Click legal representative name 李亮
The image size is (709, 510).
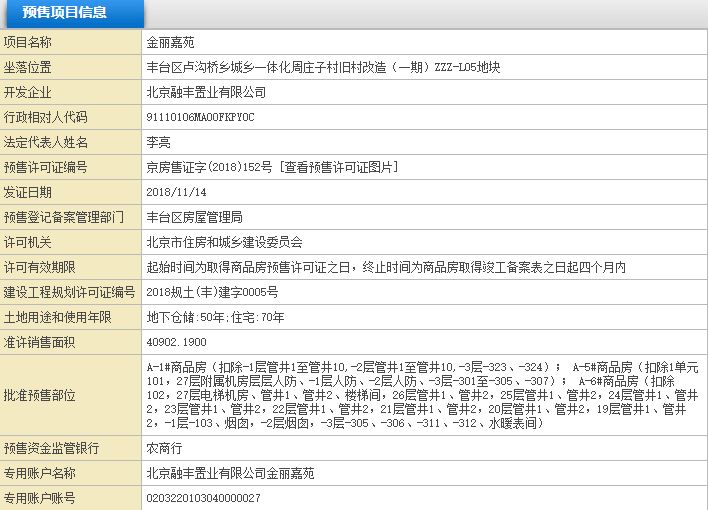[158, 142]
